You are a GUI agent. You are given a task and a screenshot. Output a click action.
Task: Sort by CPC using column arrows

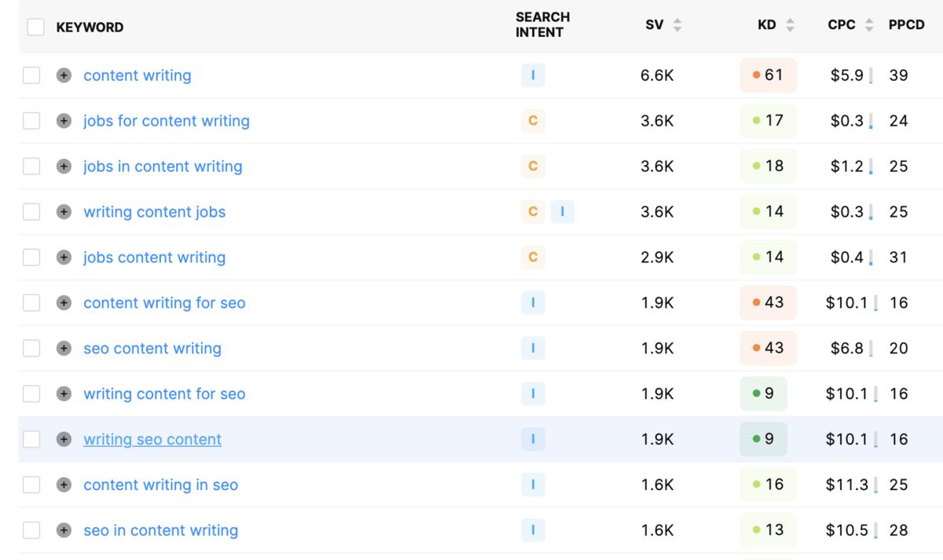[x=869, y=25]
